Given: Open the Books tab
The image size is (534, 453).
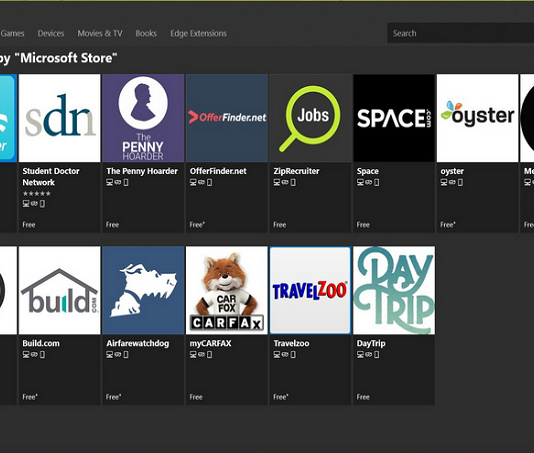Looking at the screenshot, I should click(x=146, y=33).
